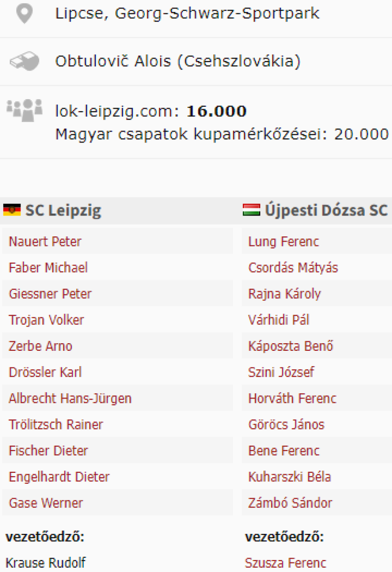Click the referee whistle icon
Screen dimensions: 392x572
tap(24, 62)
